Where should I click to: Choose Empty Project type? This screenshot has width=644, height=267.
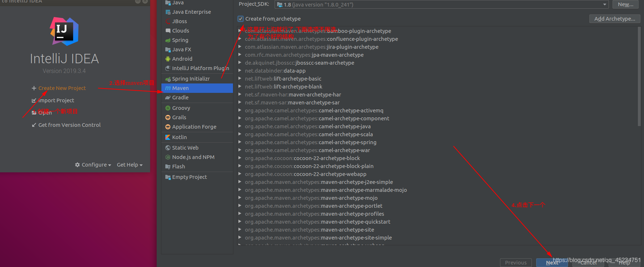point(197,177)
